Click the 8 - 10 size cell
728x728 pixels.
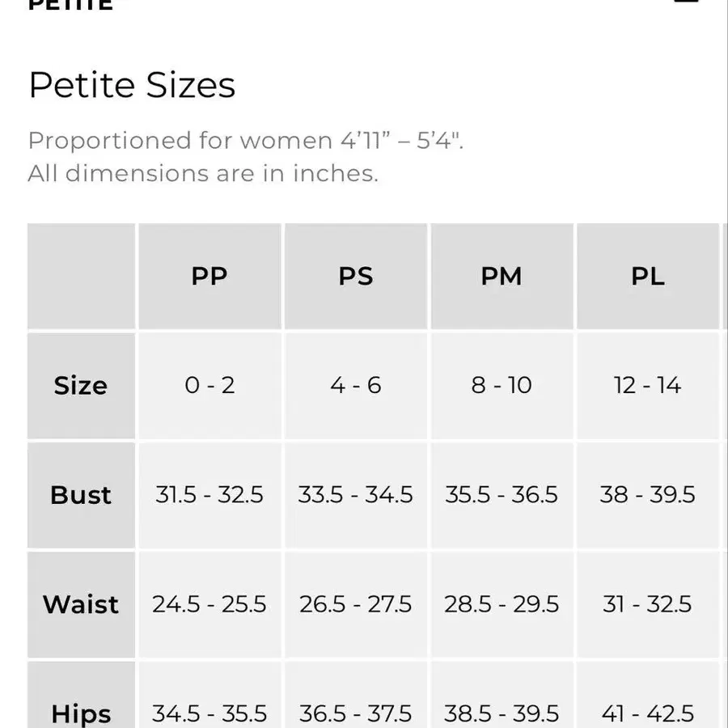pyautogui.click(x=502, y=386)
